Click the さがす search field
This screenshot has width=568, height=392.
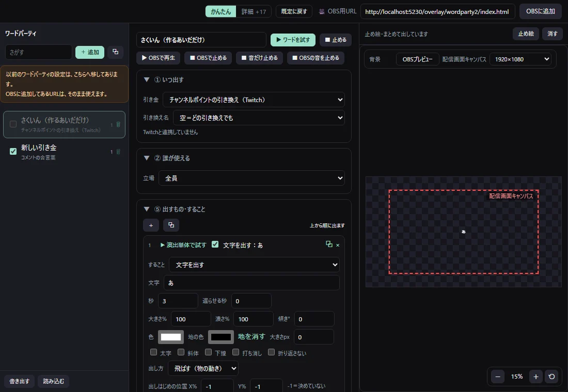[x=38, y=52]
